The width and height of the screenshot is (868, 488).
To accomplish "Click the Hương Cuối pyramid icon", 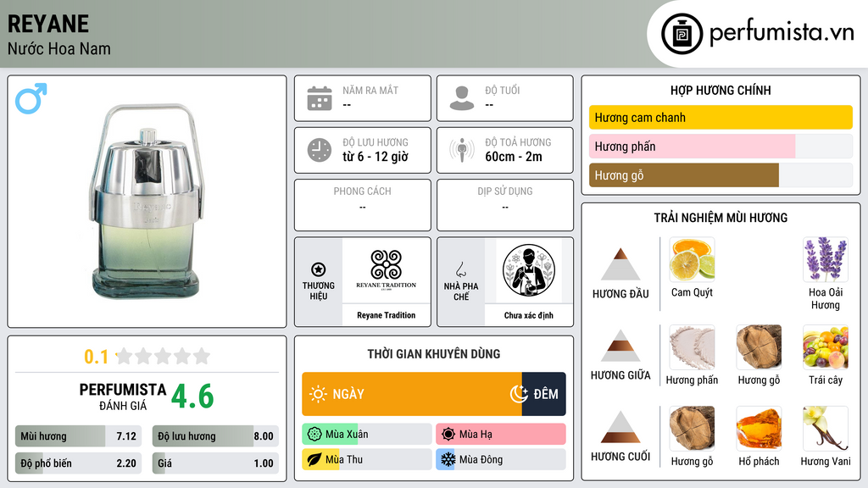I will [620, 427].
